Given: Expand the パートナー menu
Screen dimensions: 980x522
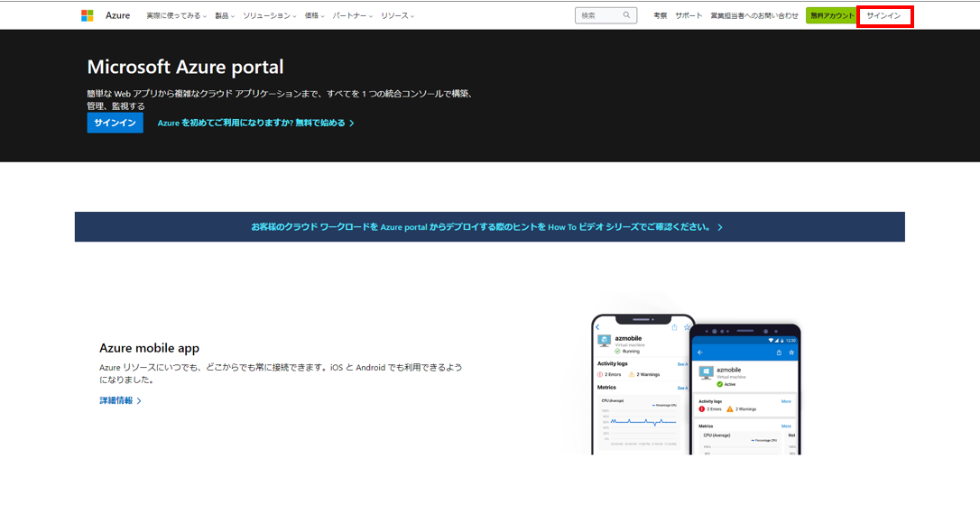Looking at the screenshot, I should click(x=353, y=15).
